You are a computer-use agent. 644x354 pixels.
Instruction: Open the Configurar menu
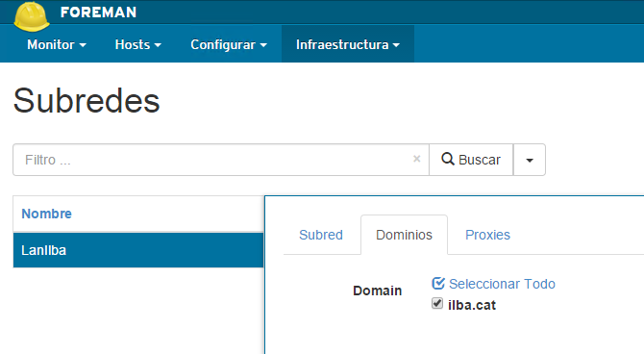point(229,44)
